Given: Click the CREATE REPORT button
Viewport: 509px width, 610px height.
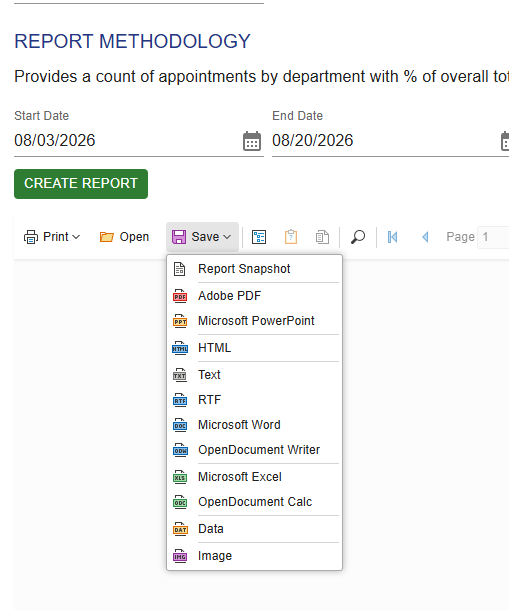Looking at the screenshot, I should pos(81,184).
